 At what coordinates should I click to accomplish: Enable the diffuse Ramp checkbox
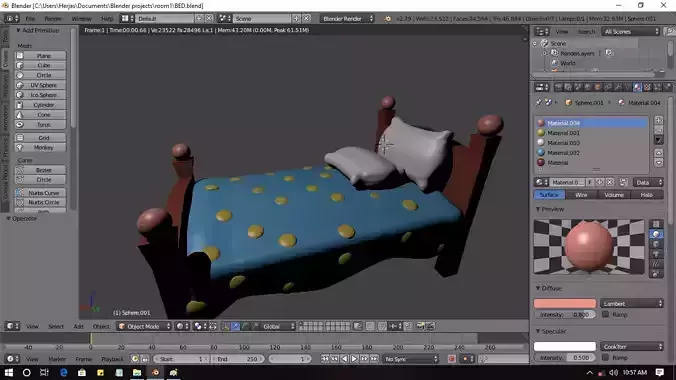pos(606,314)
